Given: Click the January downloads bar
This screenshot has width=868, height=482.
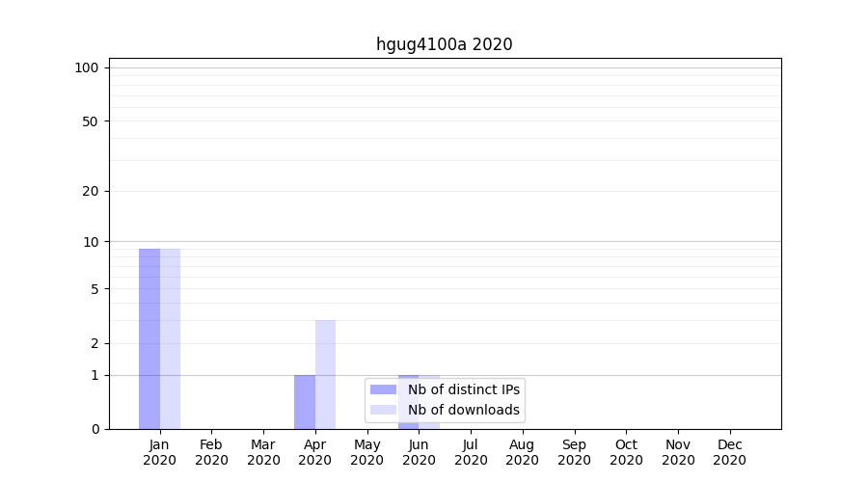Looking at the screenshot, I should click(170, 338).
